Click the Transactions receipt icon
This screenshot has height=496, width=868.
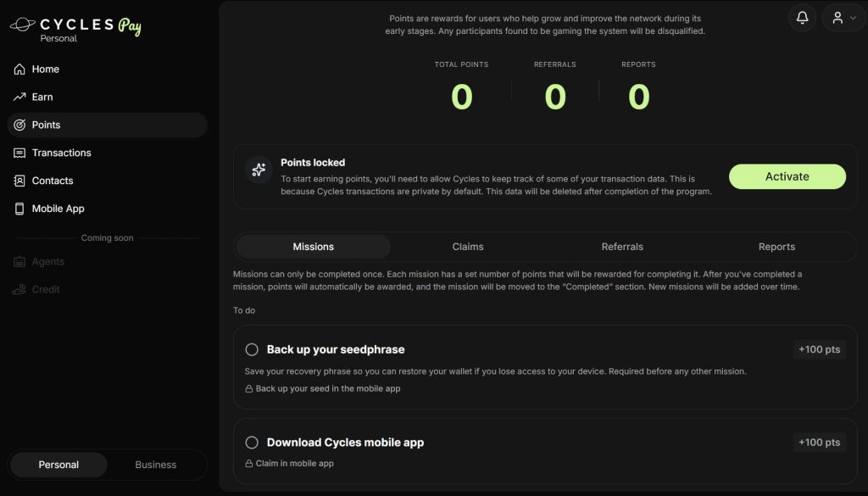pos(19,153)
